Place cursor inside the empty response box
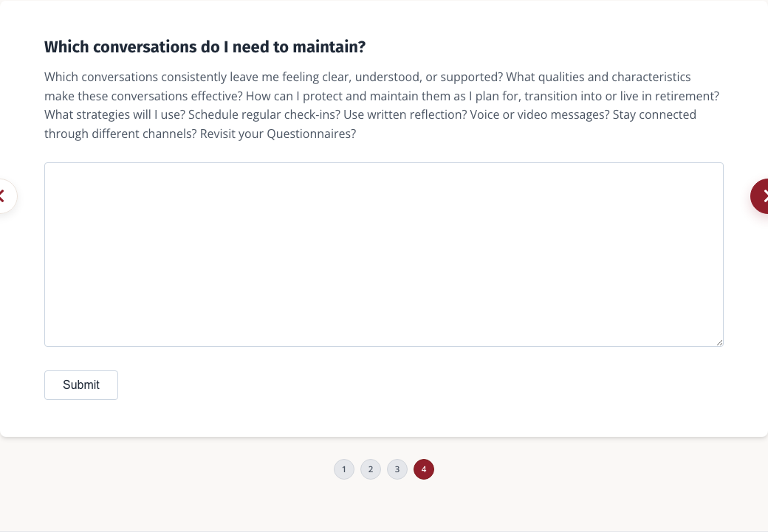Screen dimensions: 768x532 tap(384, 255)
